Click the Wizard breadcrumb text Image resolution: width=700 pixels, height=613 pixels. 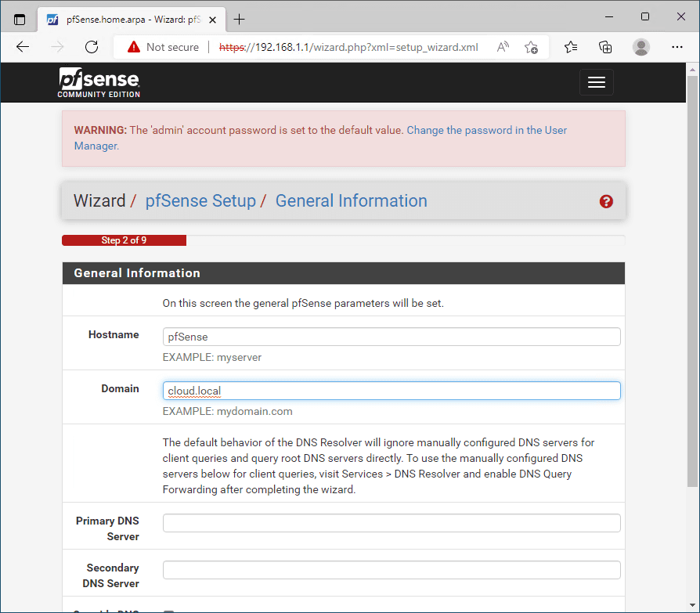point(99,201)
